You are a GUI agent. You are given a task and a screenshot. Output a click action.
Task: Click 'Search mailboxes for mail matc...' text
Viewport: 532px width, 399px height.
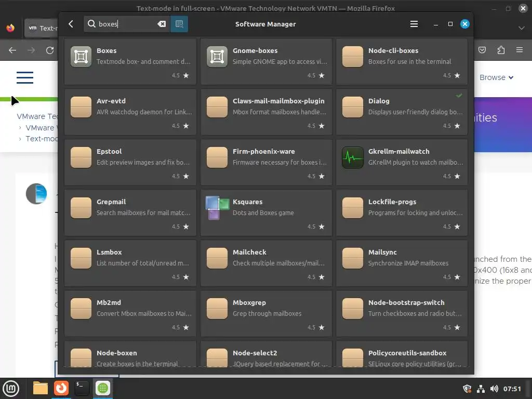143,212
